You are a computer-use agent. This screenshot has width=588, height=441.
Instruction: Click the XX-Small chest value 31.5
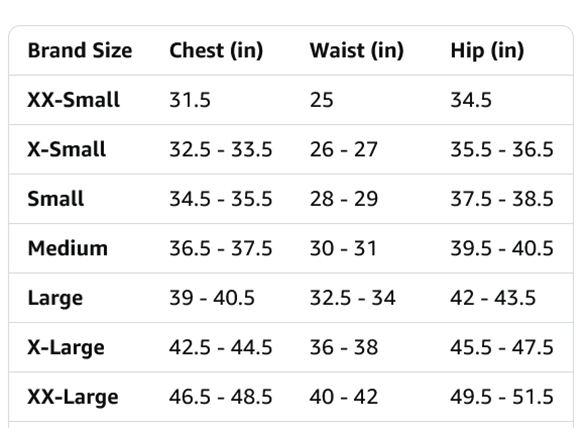[190, 100]
